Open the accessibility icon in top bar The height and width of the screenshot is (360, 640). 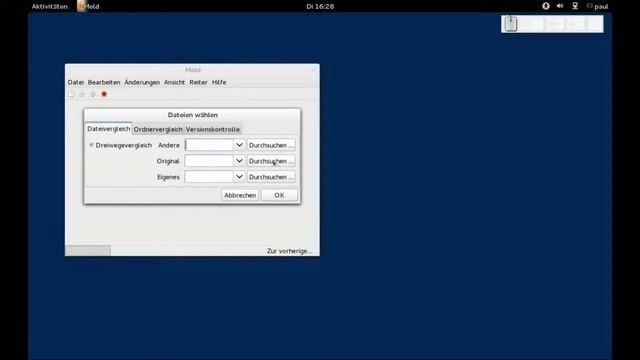tap(546, 6)
